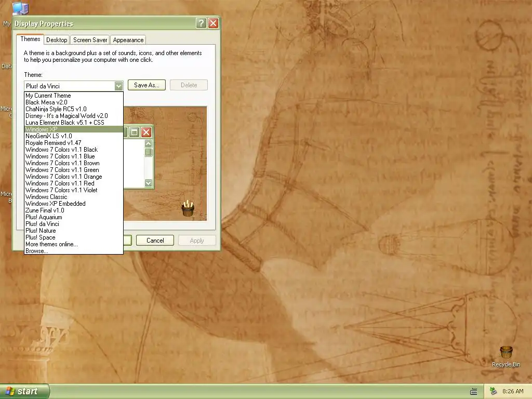The image size is (532, 399).
Task: Pick Royale Remixed v1.47 theme
Action: point(74,143)
